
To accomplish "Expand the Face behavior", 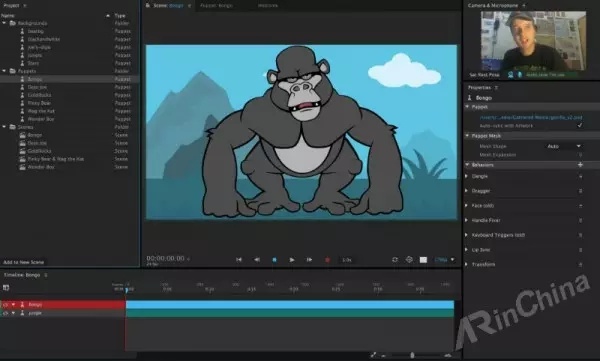I will coord(466,206).
